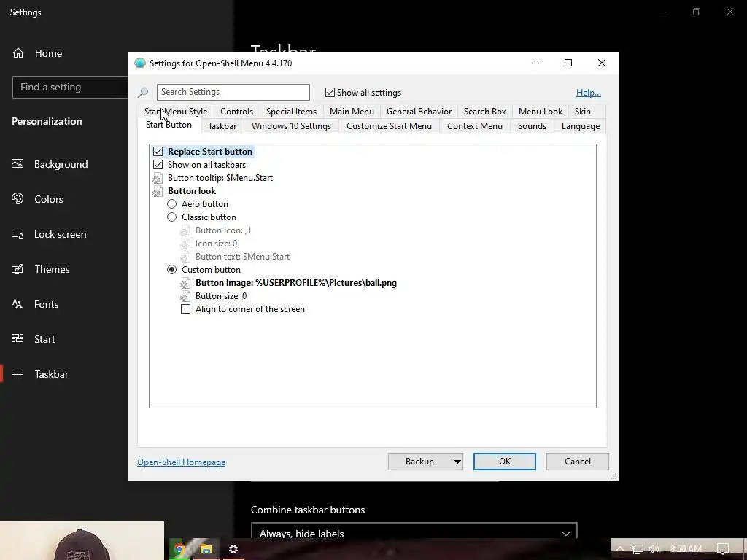Viewport: 747px width, 560px height.
Task: Select the Classic button option
Action: tap(171, 217)
